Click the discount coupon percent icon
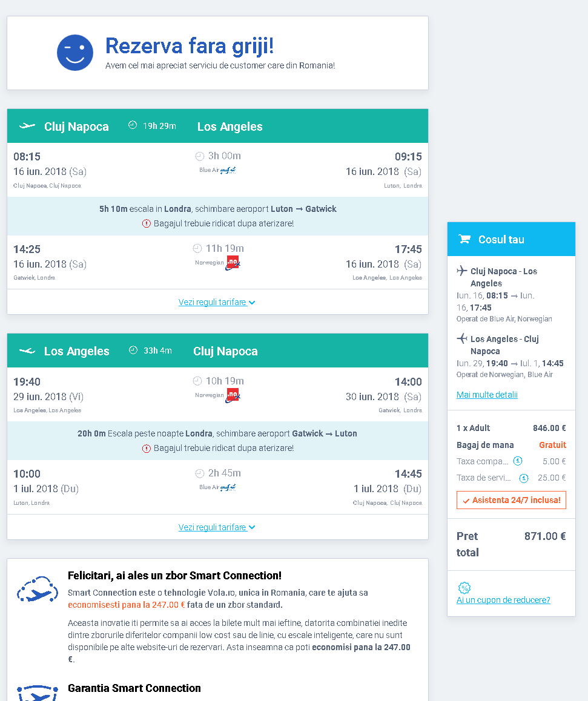 click(x=464, y=588)
